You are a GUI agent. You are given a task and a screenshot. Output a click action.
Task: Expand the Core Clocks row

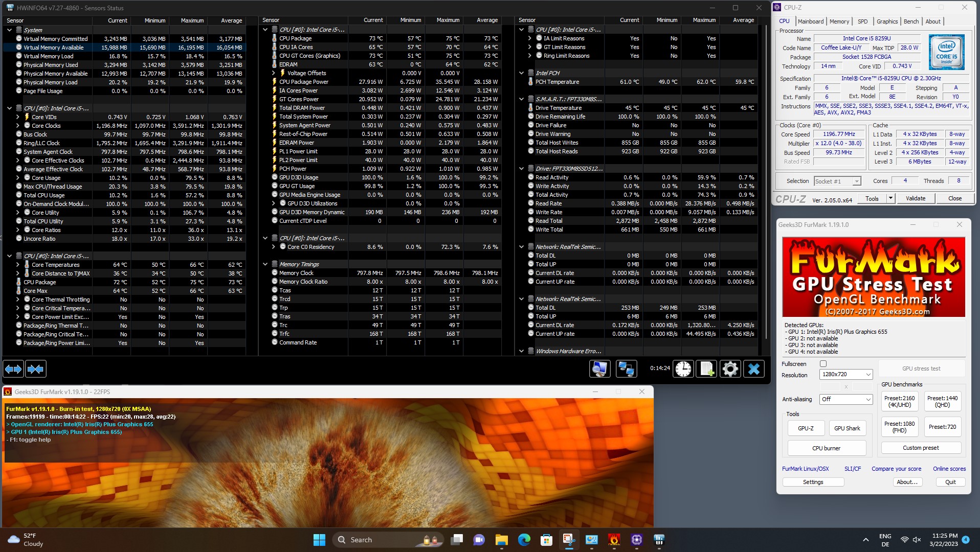coord(18,126)
